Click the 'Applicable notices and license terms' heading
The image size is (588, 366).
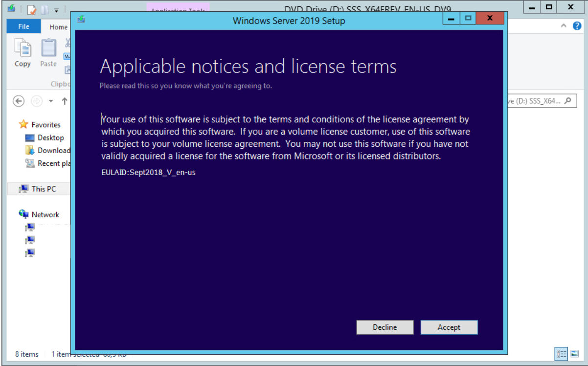(x=248, y=67)
